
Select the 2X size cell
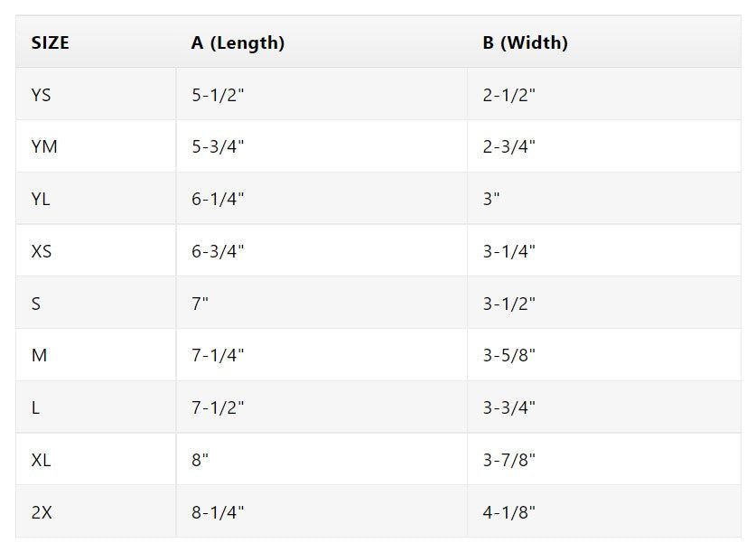tap(42, 512)
